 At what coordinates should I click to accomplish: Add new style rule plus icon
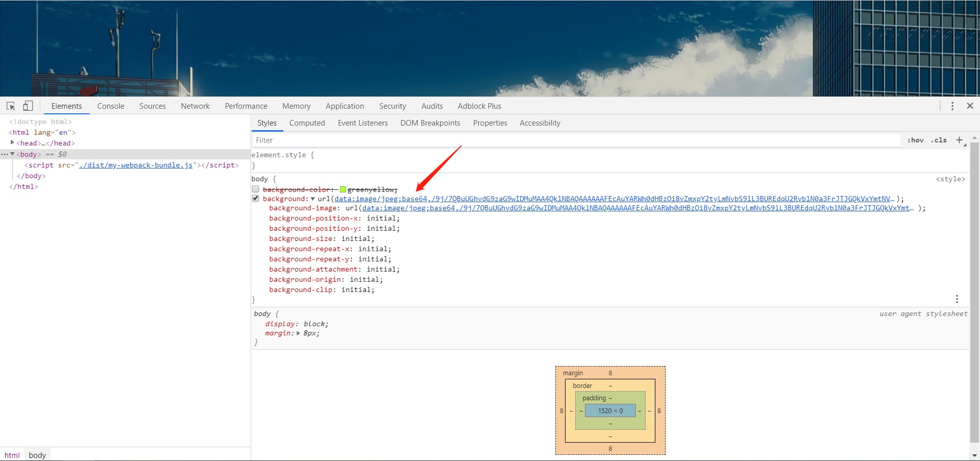959,140
